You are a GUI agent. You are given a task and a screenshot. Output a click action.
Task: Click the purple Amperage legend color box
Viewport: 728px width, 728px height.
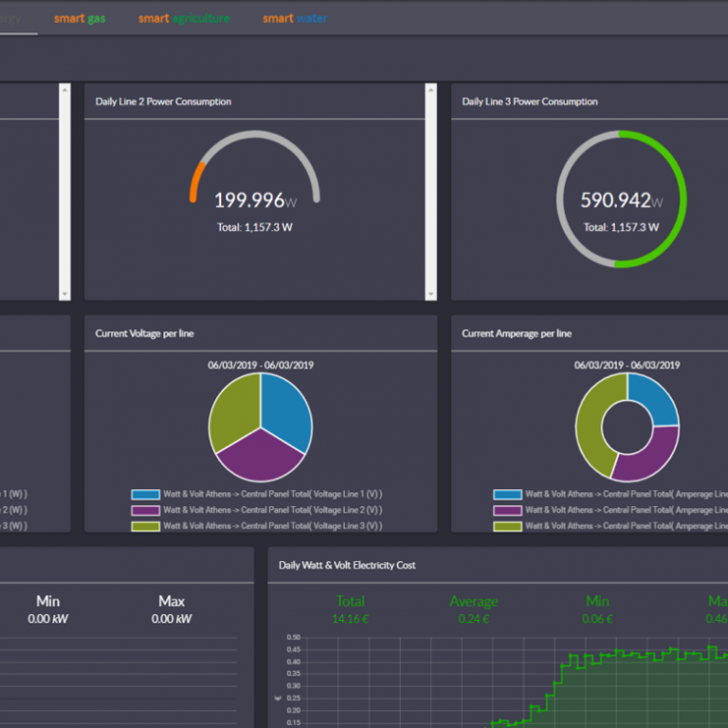[507, 510]
